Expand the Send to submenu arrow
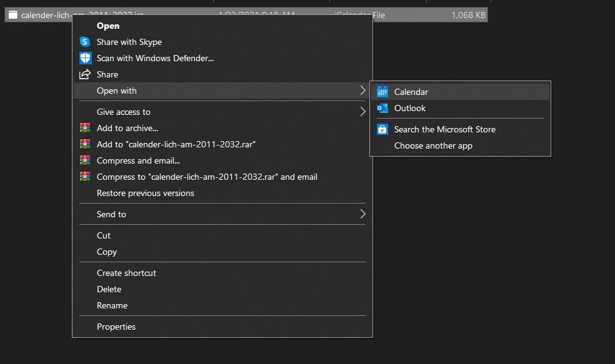Image resolution: width=615 pixels, height=364 pixels. coord(362,214)
